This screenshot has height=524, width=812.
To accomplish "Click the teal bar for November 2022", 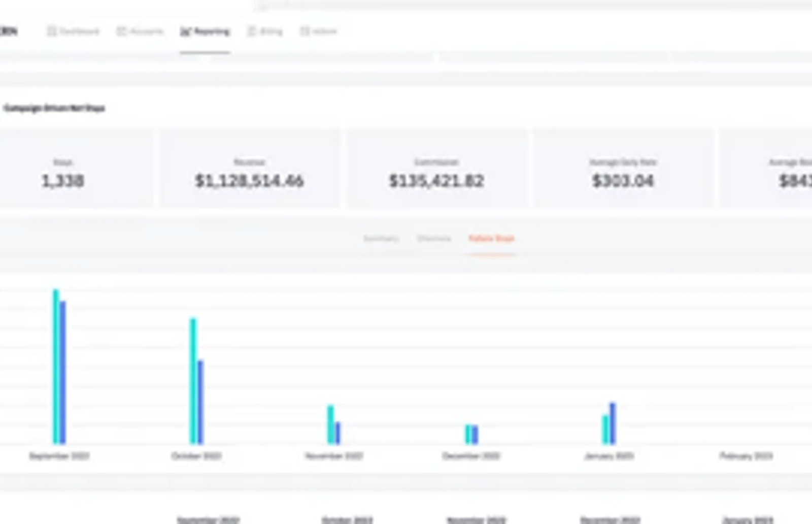I will click(x=330, y=424).
